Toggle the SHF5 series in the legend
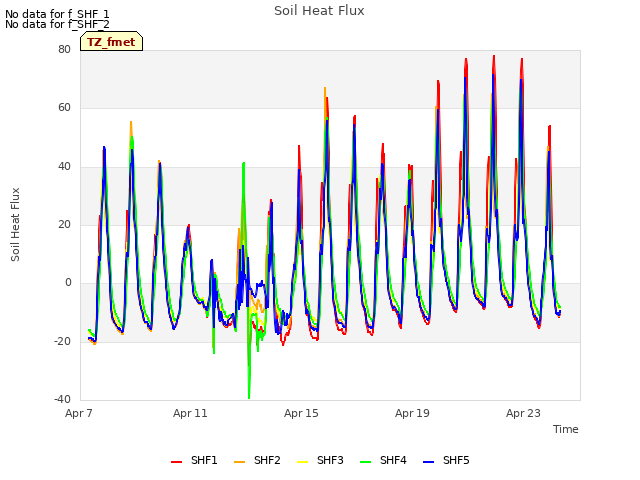The image size is (640, 480). (447, 460)
